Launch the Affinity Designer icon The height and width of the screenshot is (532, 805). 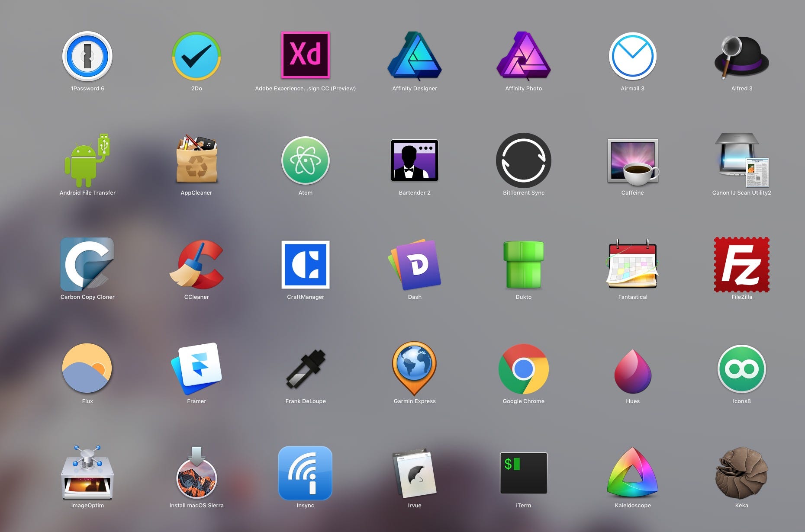point(415,56)
